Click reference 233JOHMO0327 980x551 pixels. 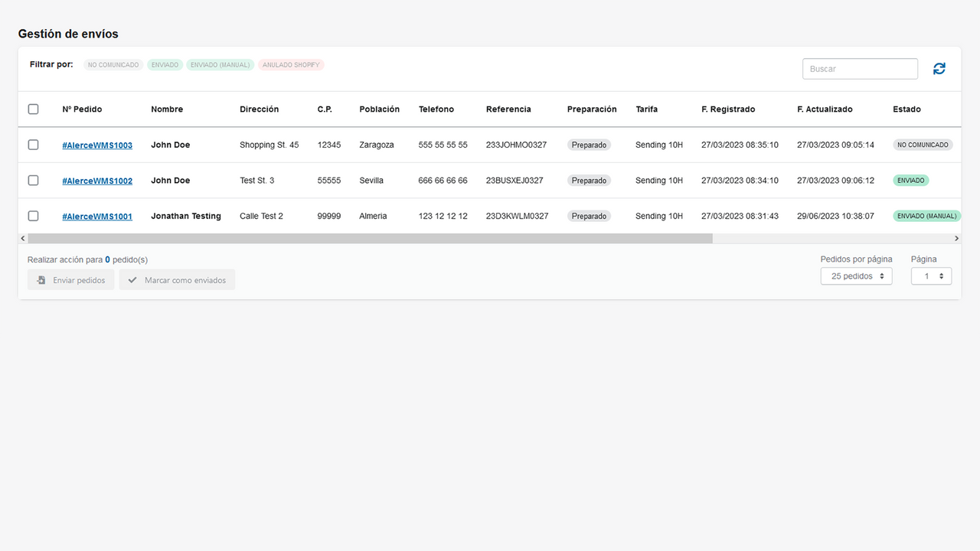point(517,145)
